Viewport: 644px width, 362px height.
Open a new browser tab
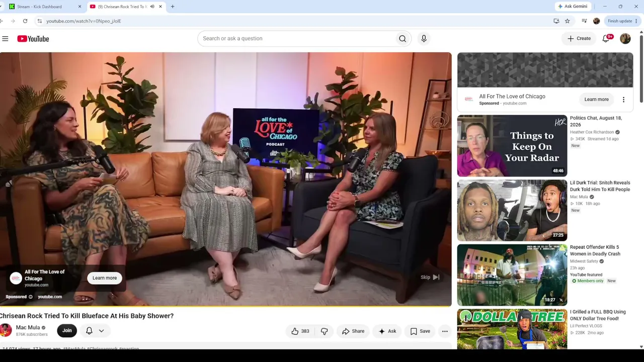(x=173, y=7)
